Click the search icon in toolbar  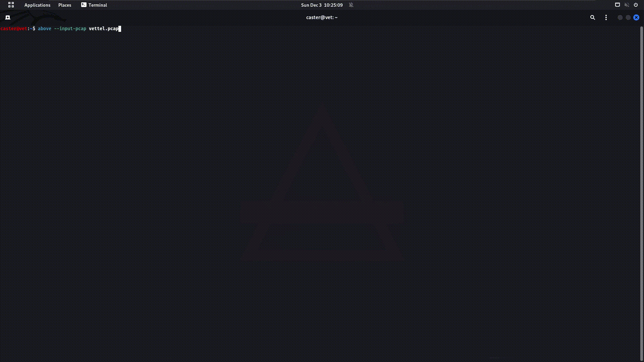point(592,17)
